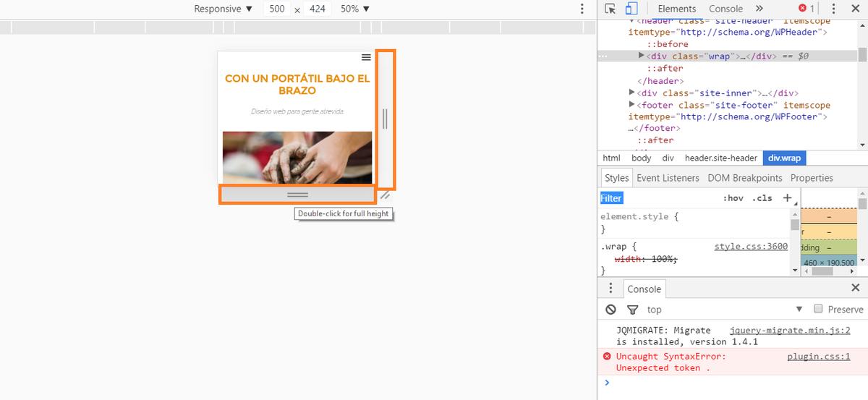The image size is (868, 400).
Task: Add new style rule with plus icon
Action: (x=787, y=197)
